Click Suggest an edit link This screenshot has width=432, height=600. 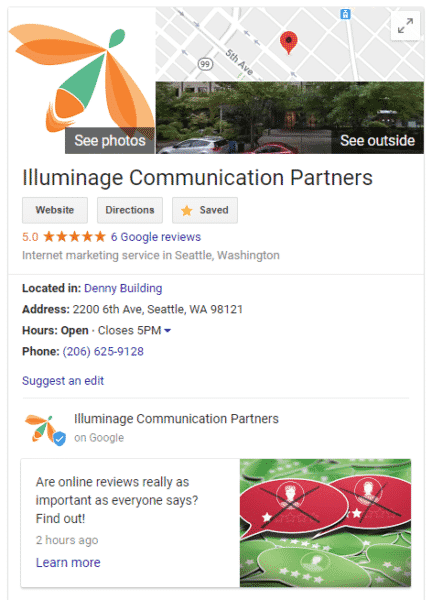[x=63, y=381]
